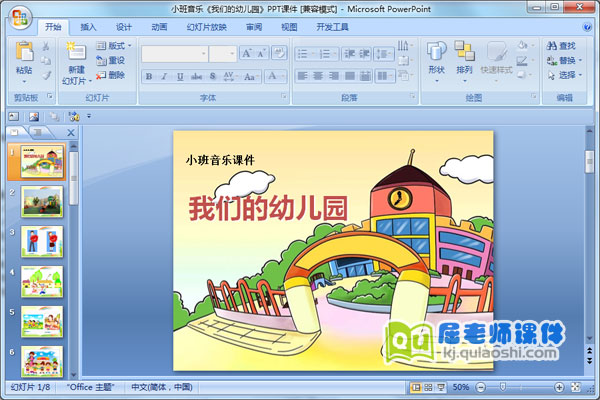Close the slide thumbnail pane
The image size is (600, 400).
pos(71,133)
